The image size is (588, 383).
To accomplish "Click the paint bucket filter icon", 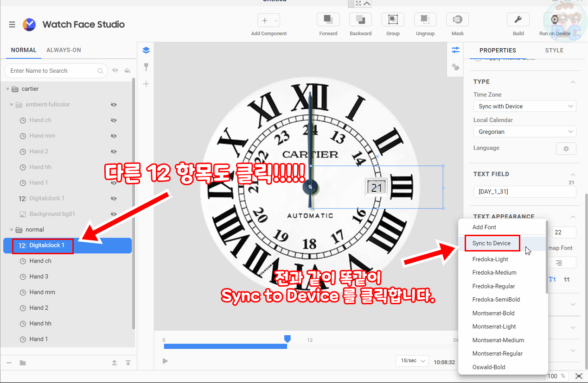I will click(x=128, y=70).
